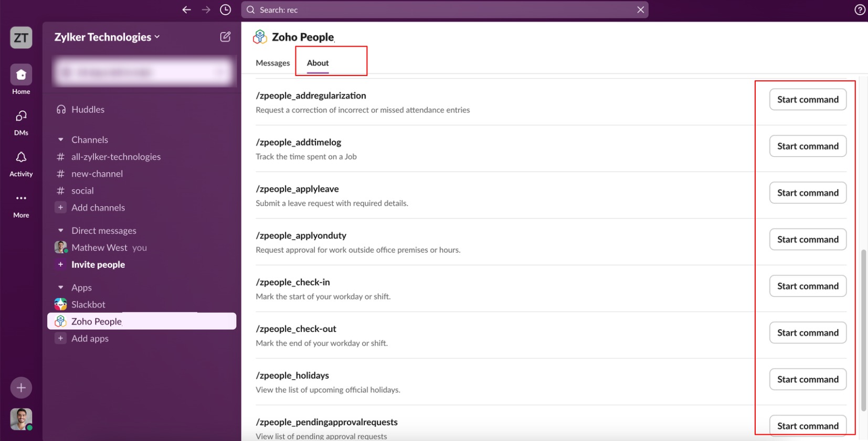
Task: Click the vertical scrollbar of commands list
Action: [x=863, y=330]
